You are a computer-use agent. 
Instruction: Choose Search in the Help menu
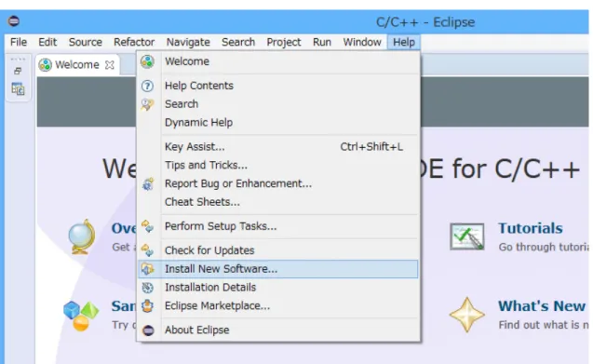pyautogui.click(x=279, y=104)
